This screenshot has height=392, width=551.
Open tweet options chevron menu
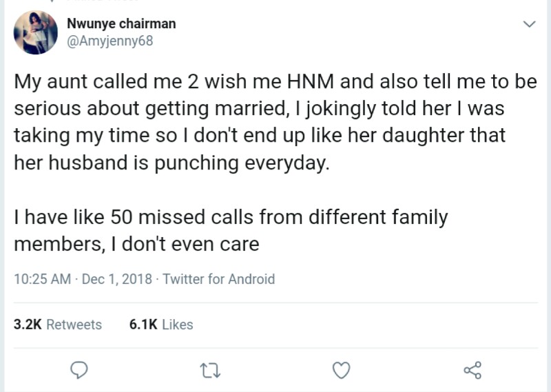click(529, 24)
